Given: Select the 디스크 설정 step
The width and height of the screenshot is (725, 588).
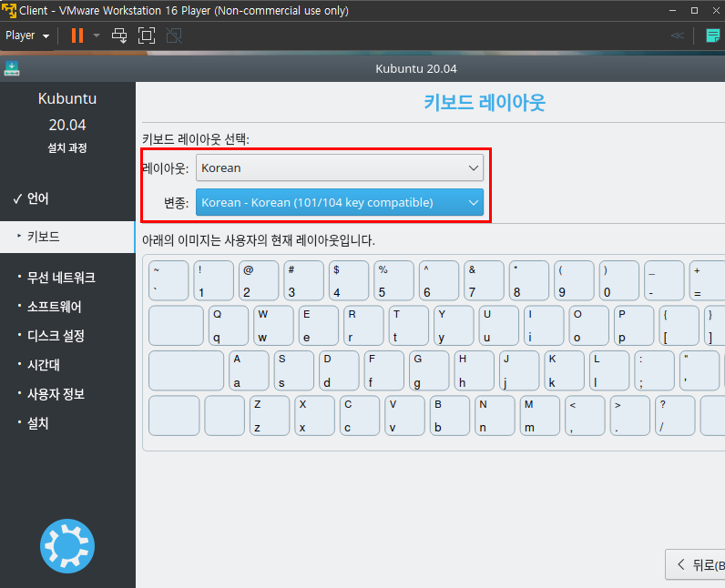Looking at the screenshot, I should tap(56, 335).
